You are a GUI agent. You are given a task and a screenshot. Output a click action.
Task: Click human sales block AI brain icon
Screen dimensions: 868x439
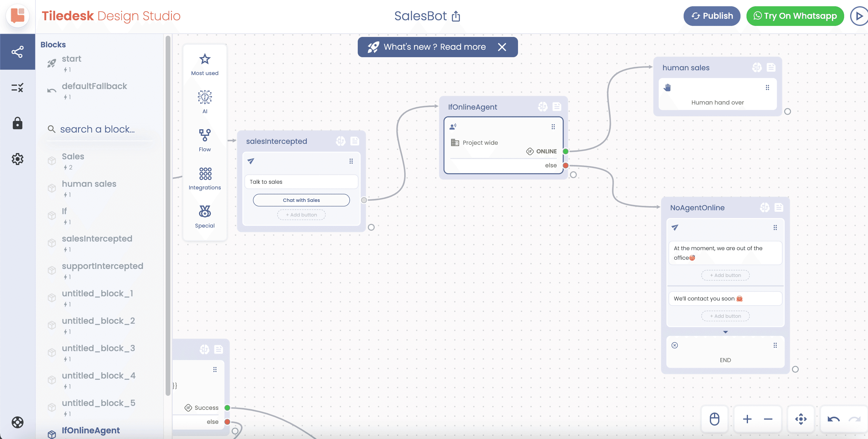[x=757, y=67]
